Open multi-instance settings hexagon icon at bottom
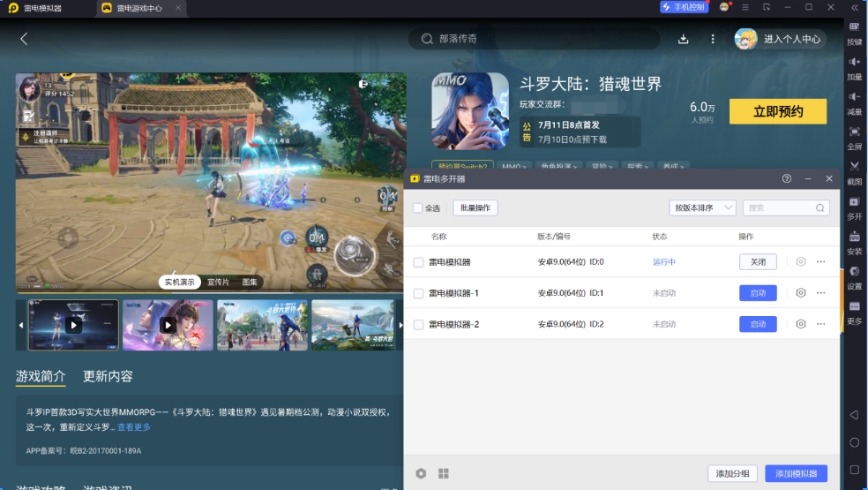Image resolution: width=868 pixels, height=490 pixels. [421, 473]
